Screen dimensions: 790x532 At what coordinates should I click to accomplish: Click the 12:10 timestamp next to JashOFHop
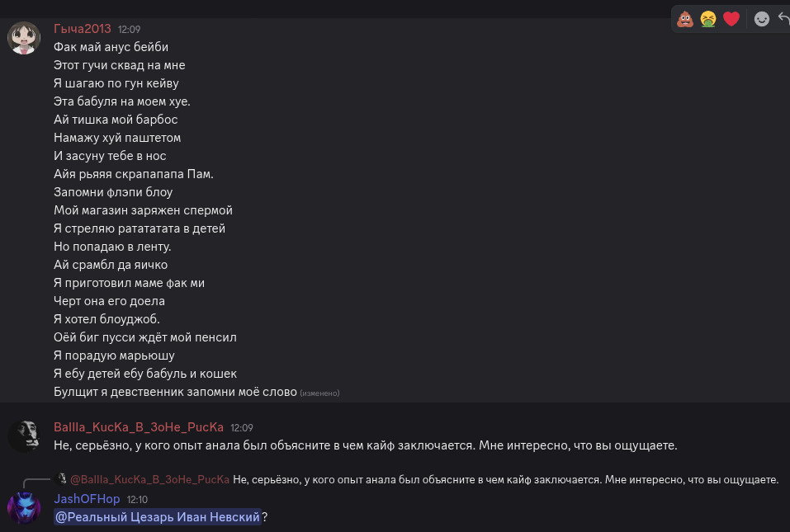[x=137, y=500]
